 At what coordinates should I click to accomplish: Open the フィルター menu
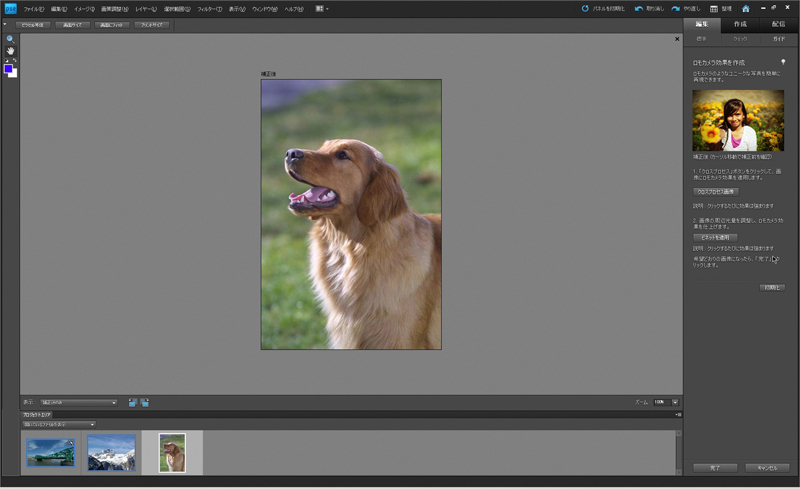point(209,8)
